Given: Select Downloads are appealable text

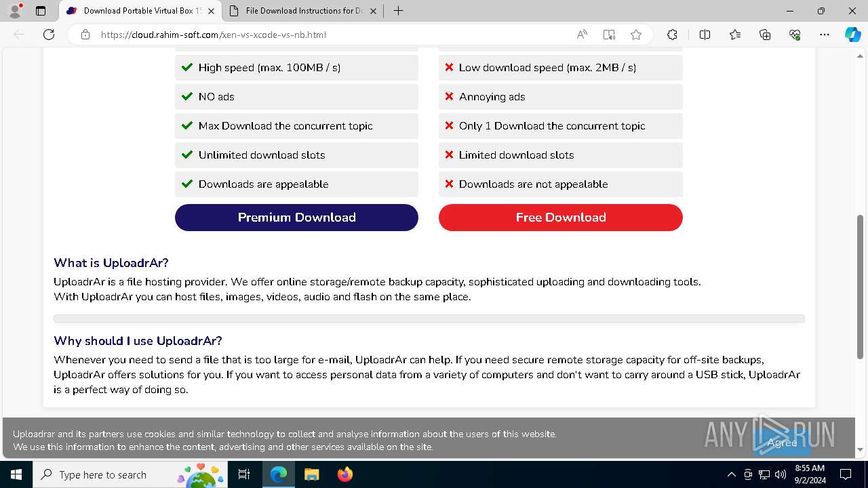Looking at the screenshot, I should [263, 184].
